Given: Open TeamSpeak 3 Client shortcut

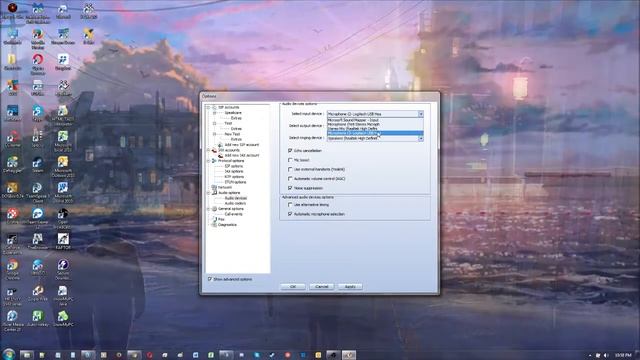Looking at the screenshot, I should pyautogui.click(x=38, y=192).
